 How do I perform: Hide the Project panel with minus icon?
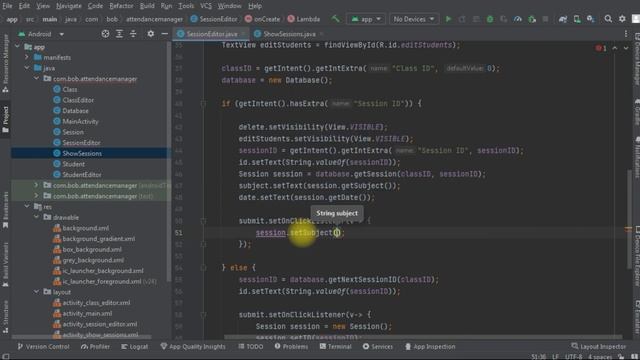(164, 34)
